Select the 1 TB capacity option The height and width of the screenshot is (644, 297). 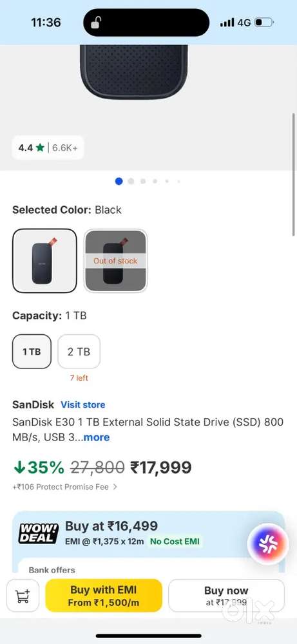point(32,352)
